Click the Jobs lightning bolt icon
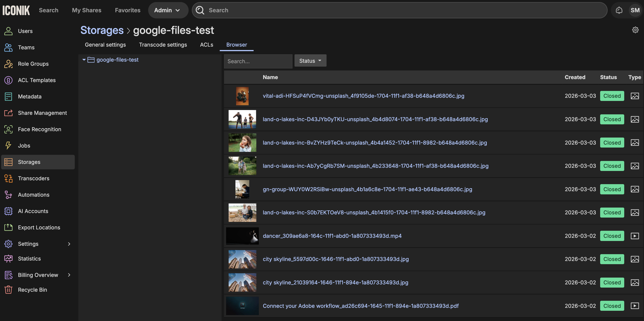 click(8, 146)
